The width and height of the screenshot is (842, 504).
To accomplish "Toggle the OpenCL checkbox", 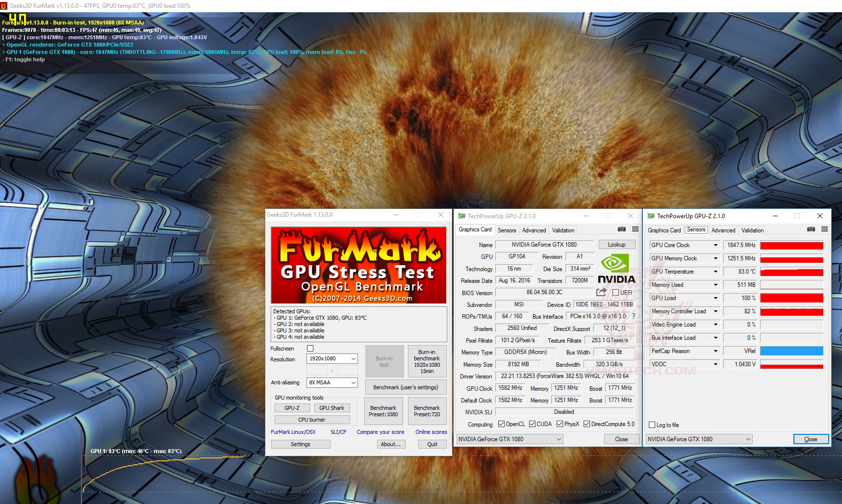I will click(501, 424).
